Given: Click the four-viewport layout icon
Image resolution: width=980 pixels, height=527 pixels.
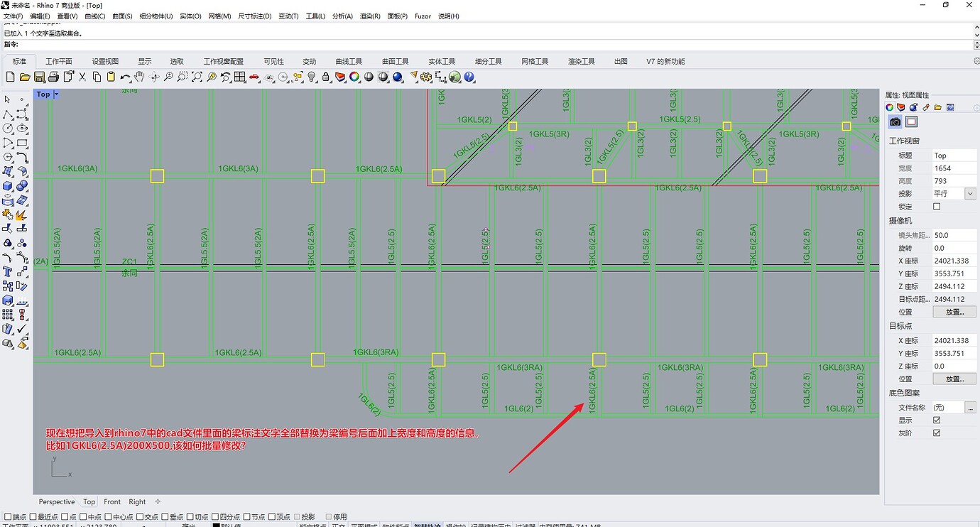Looking at the screenshot, I should pyautogui.click(x=240, y=77).
